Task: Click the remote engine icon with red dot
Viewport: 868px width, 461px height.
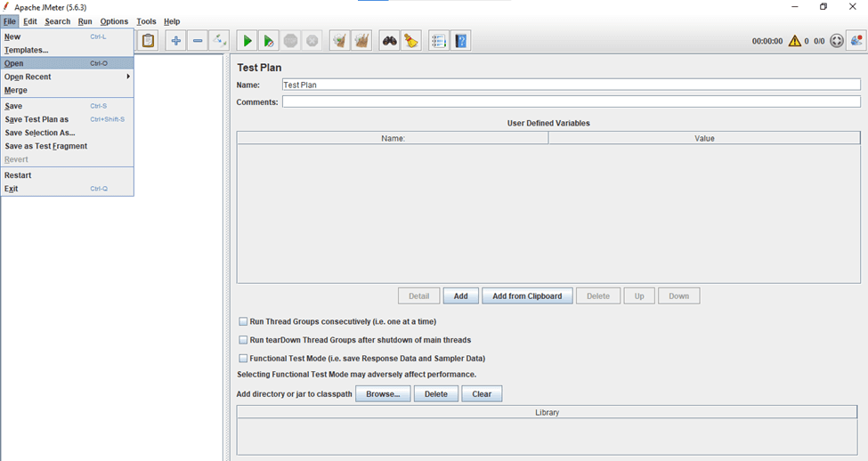Action: (856, 40)
